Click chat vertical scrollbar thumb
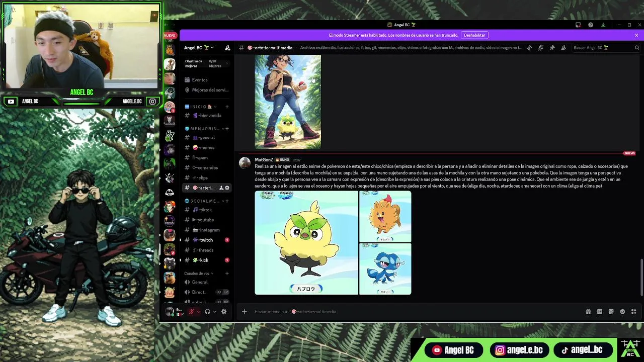The image size is (644, 362). pyautogui.click(x=641, y=278)
